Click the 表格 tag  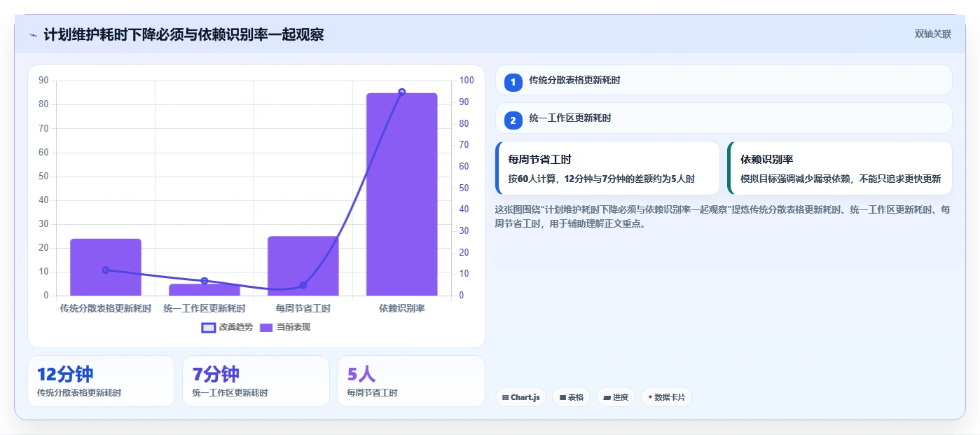click(x=571, y=397)
